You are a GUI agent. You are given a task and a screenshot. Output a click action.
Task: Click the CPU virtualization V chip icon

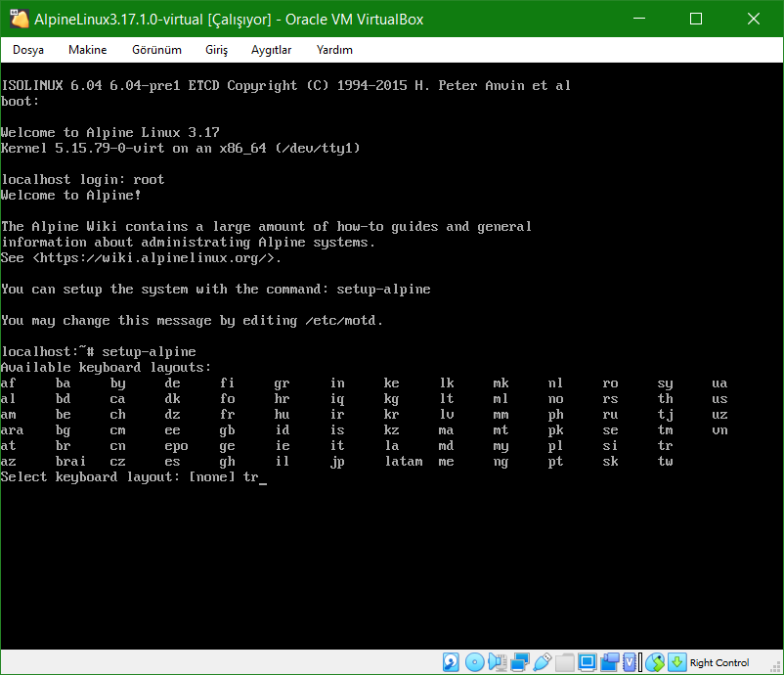[x=630, y=662]
